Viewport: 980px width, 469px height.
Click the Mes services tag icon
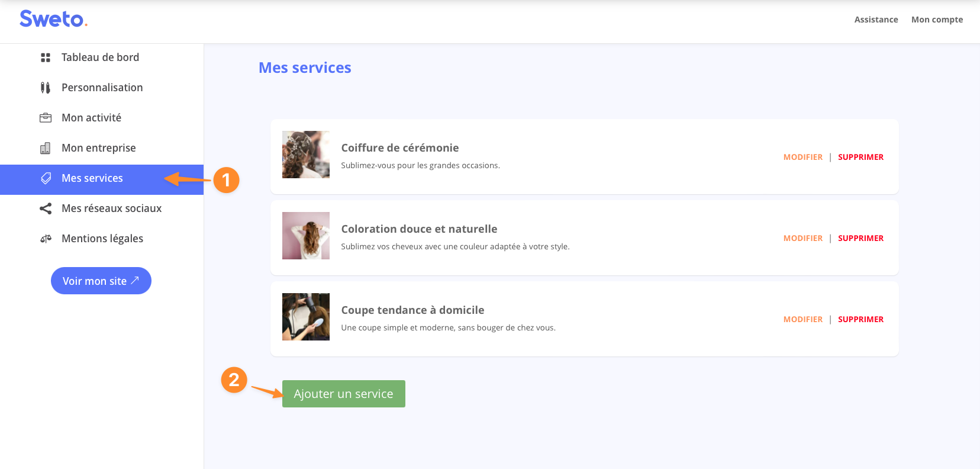click(x=46, y=178)
